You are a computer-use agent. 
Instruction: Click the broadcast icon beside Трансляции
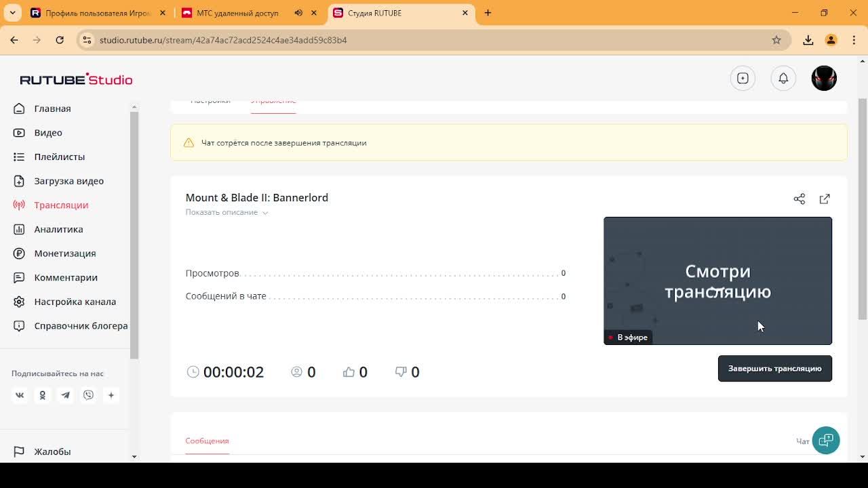(19, 205)
